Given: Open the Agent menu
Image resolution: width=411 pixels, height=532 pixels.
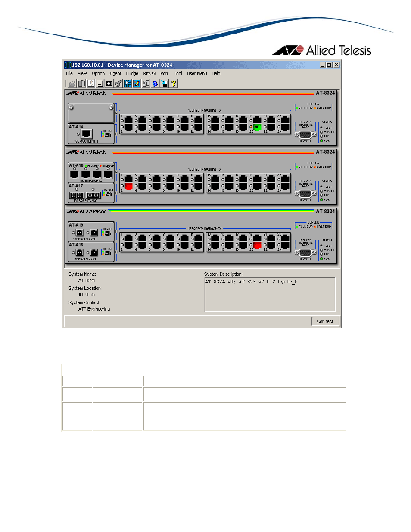Looking at the screenshot, I should pyautogui.click(x=115, y=73).
